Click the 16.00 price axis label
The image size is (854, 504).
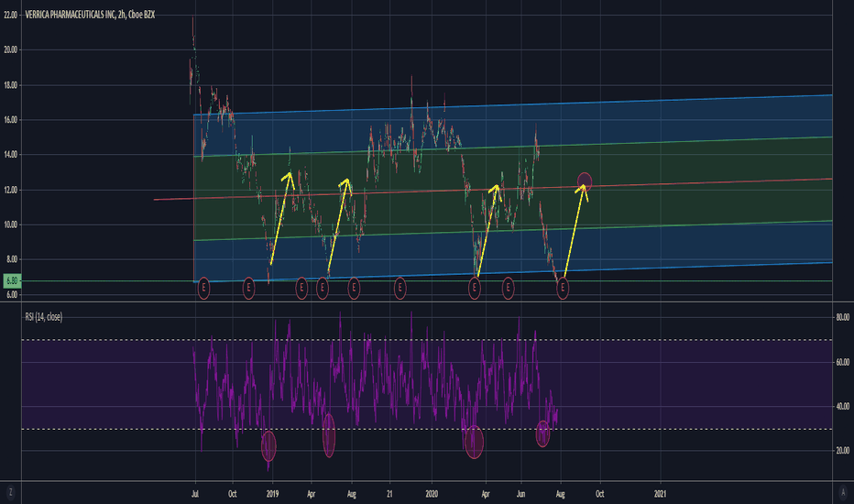click(x=10, y=120)
